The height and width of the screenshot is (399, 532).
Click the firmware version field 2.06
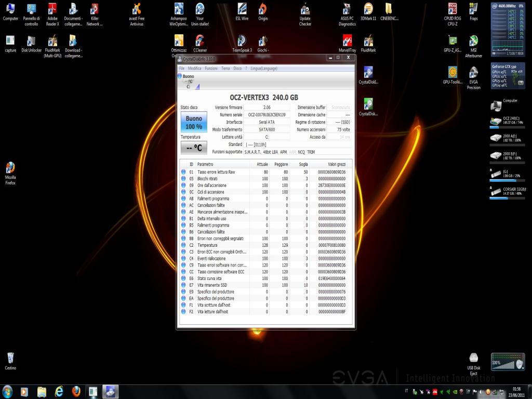(x=267, y=107)
